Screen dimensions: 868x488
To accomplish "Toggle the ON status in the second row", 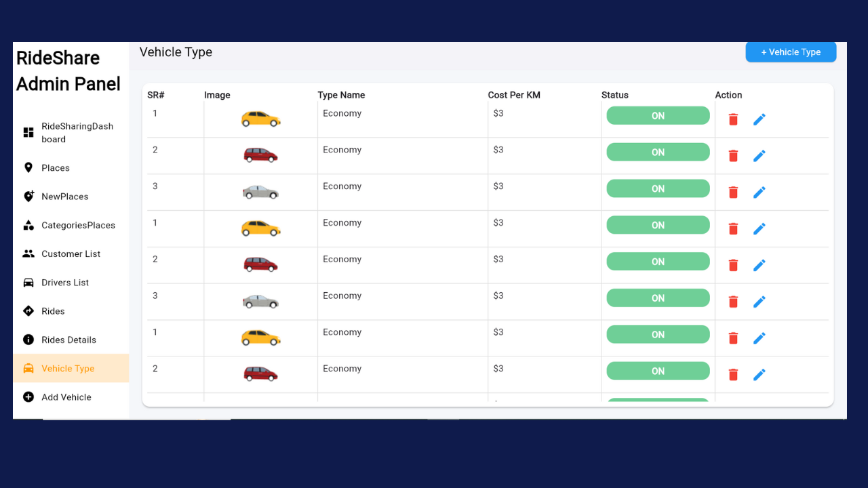I will point(658,152).
